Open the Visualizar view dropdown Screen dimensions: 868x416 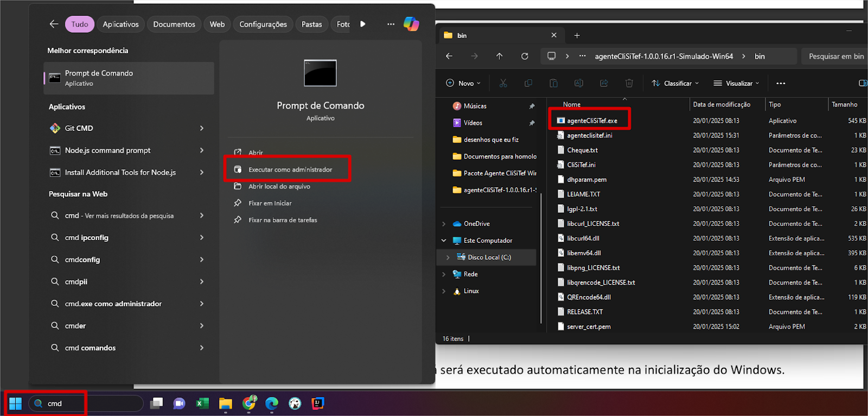click(736, 83)
